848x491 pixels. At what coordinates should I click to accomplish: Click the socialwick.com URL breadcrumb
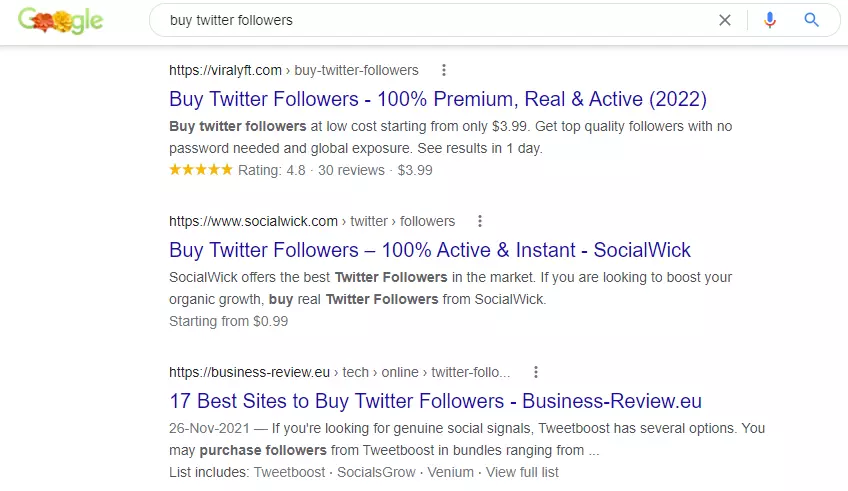point(311,221)
